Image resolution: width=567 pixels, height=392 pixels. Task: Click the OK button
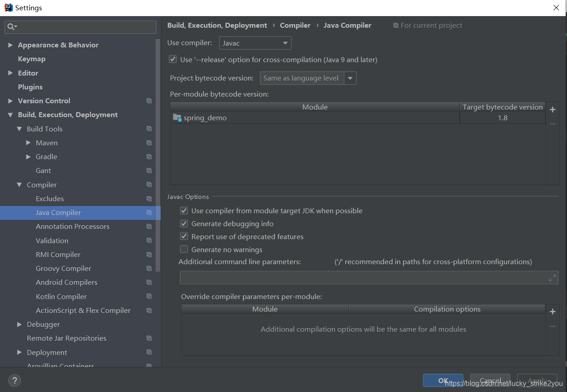click(443, 380)
